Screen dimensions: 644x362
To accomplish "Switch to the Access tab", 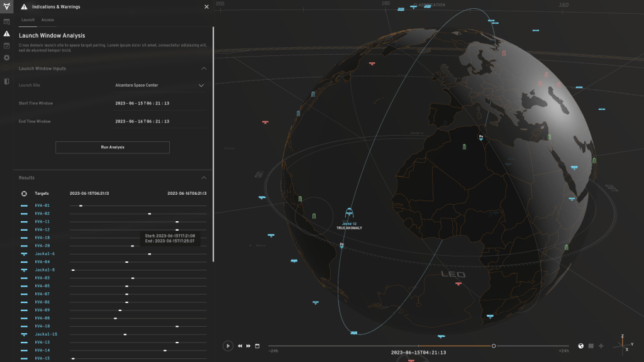I will point(48,20).
